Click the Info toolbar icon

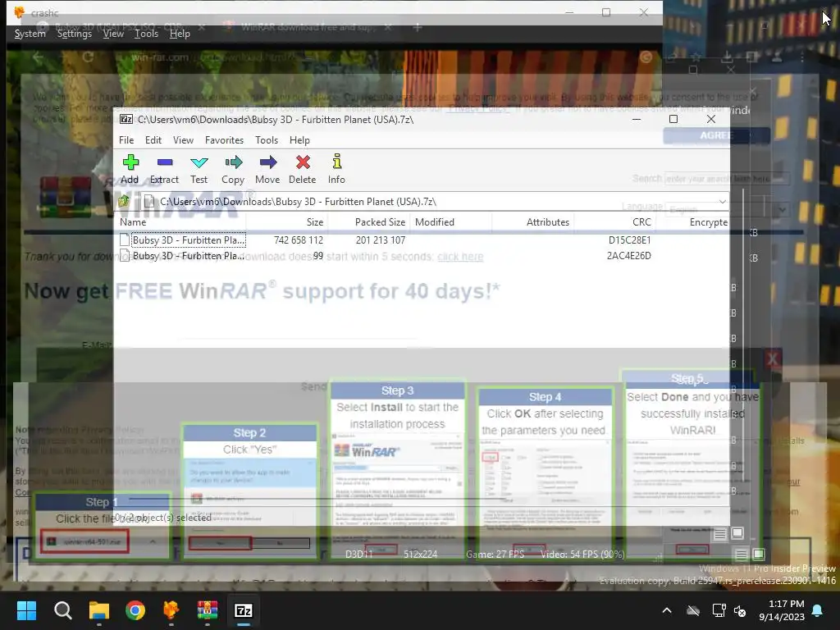(336, 162)
